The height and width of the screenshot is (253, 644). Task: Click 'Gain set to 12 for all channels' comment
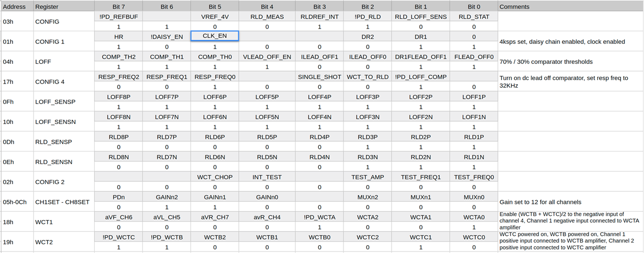coord(541,202)
